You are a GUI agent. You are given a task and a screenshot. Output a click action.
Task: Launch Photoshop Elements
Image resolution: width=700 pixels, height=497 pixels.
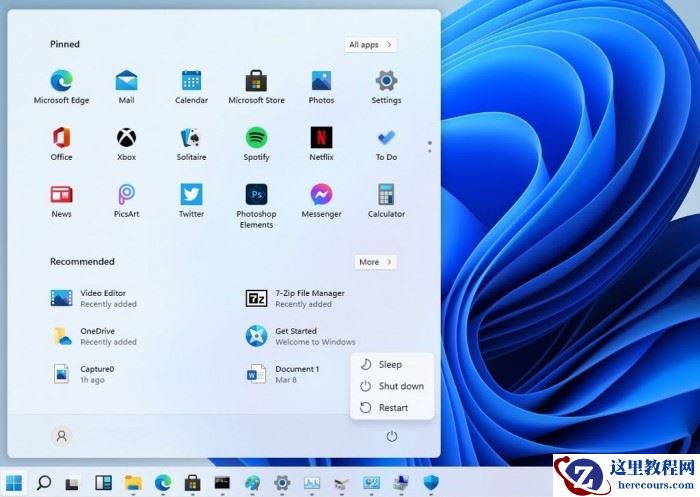click(x=256, y=206)
